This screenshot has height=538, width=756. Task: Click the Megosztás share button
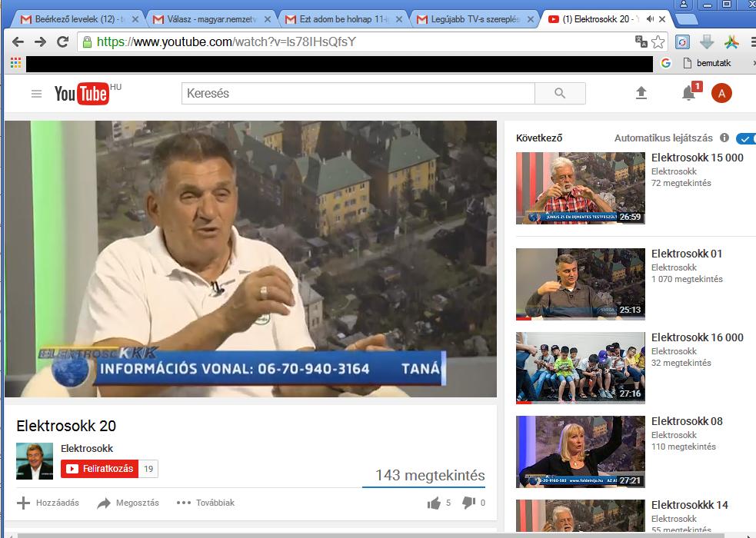click(x=128, y=503)
